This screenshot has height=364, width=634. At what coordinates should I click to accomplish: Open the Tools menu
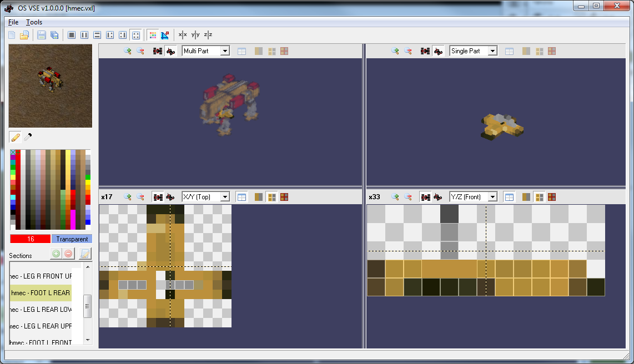point(34,22)
